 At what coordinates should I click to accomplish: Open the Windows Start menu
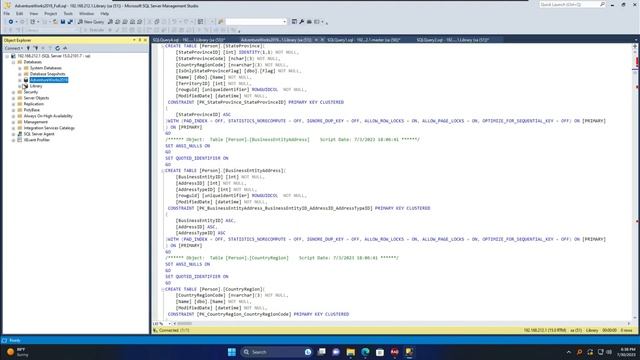tap(232, 352)
